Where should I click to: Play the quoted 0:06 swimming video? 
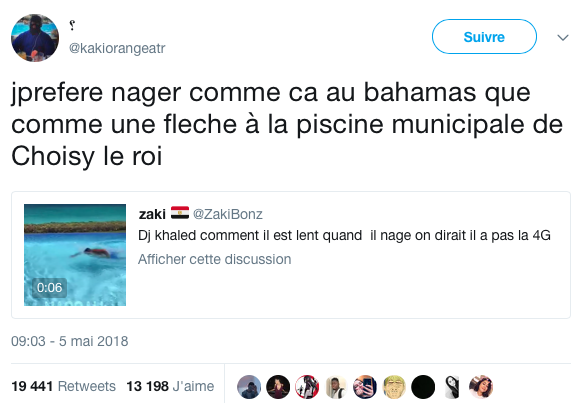click(75, 255)
